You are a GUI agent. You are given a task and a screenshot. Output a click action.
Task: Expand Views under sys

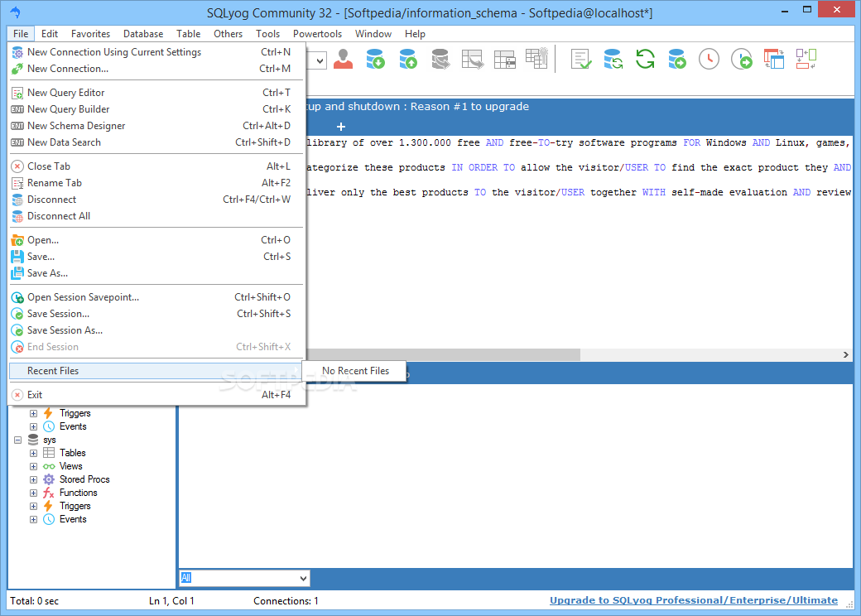coord(33,466)
